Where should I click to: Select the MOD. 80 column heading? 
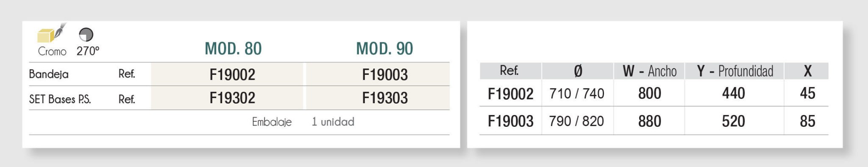tap(233, 49)
